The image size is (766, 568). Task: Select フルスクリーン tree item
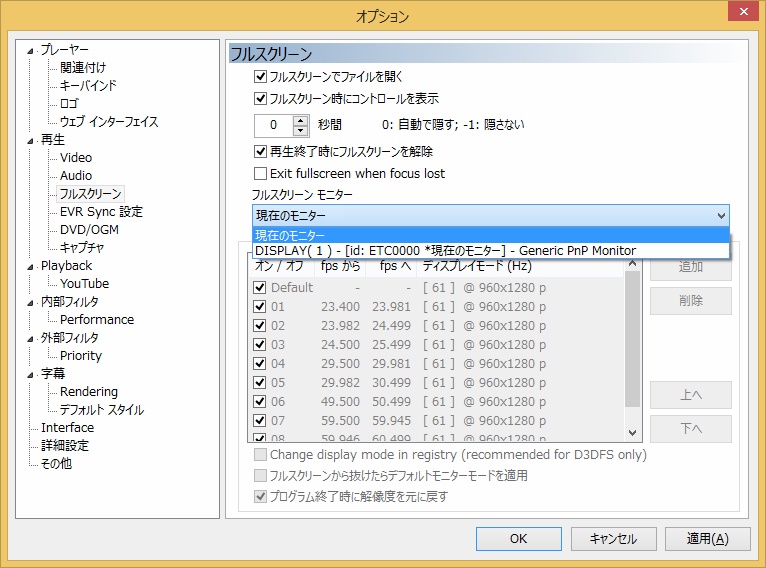pos(90,193)
